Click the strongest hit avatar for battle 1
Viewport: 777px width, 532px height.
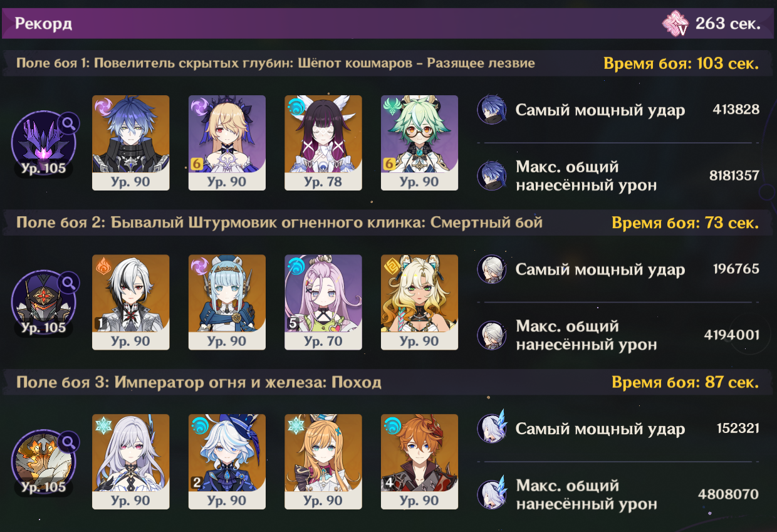point(492,110)
